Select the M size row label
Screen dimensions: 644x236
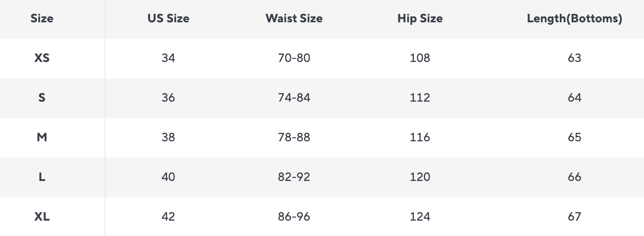[42, 137]
